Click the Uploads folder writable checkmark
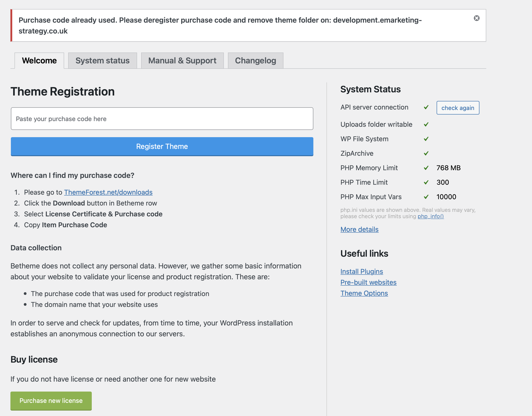Screen dimensions: 532x416 (x=426, y=124)
